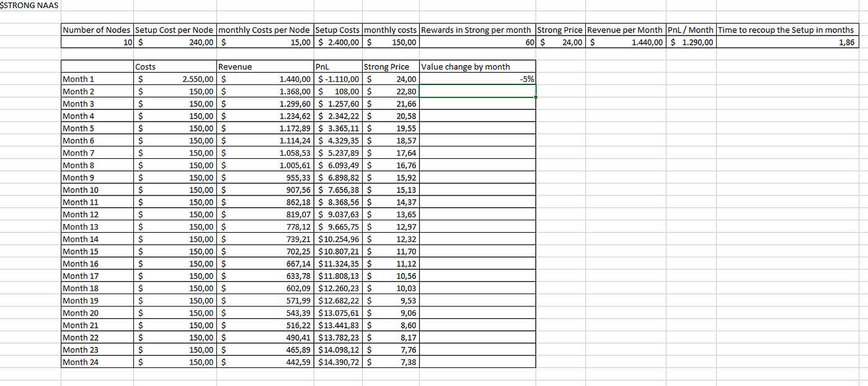Select the -5% value change cell
Image resolution: width=868 pixels, height=386 pixels.
point(477,79)
